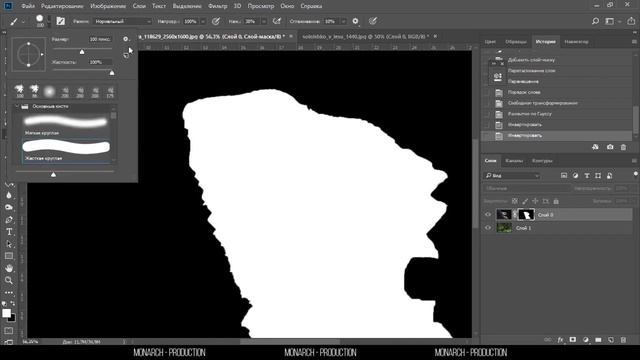Viewport: 640px width, 360px height.
Task: Toggle pressure for opacity icon
Action: (x=216, y=21)
